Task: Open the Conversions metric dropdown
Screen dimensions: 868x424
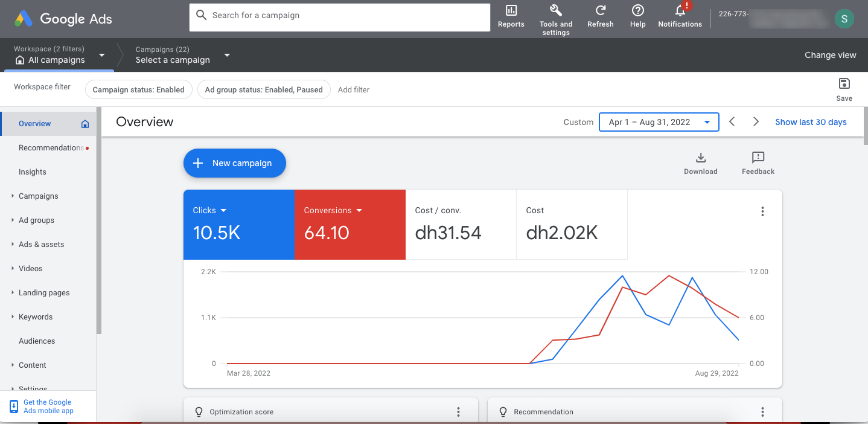Action: (x=359, y=211)
